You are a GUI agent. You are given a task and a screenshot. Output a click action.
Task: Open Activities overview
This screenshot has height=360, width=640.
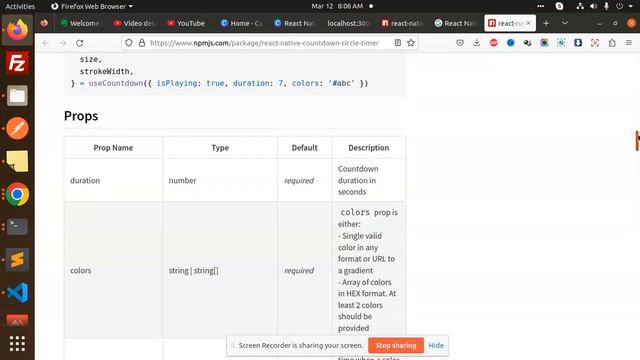pos(20,6)
